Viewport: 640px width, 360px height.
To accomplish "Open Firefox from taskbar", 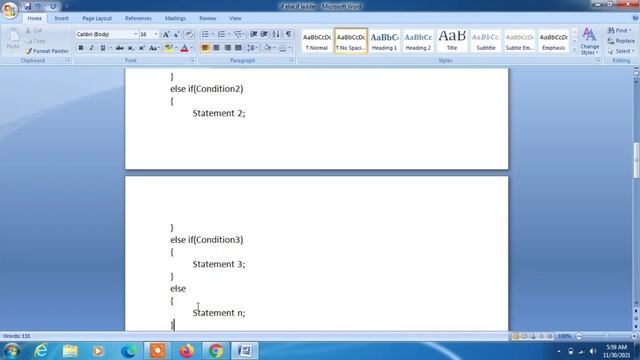I will (187, 351).
